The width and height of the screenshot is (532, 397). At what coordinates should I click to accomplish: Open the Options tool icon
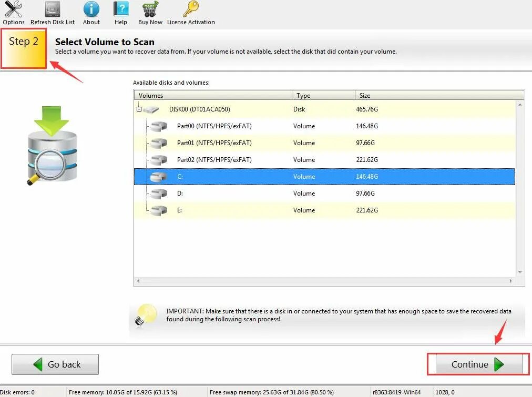point(14,9)
